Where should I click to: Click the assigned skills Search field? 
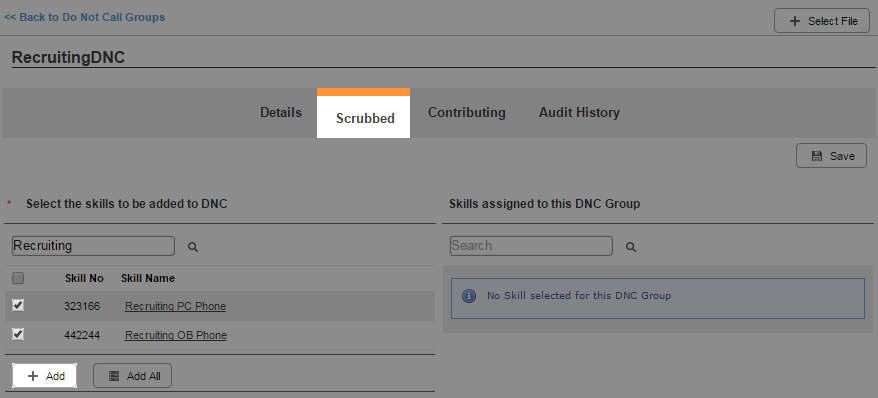pyautogui.click(x=531, y=246)
